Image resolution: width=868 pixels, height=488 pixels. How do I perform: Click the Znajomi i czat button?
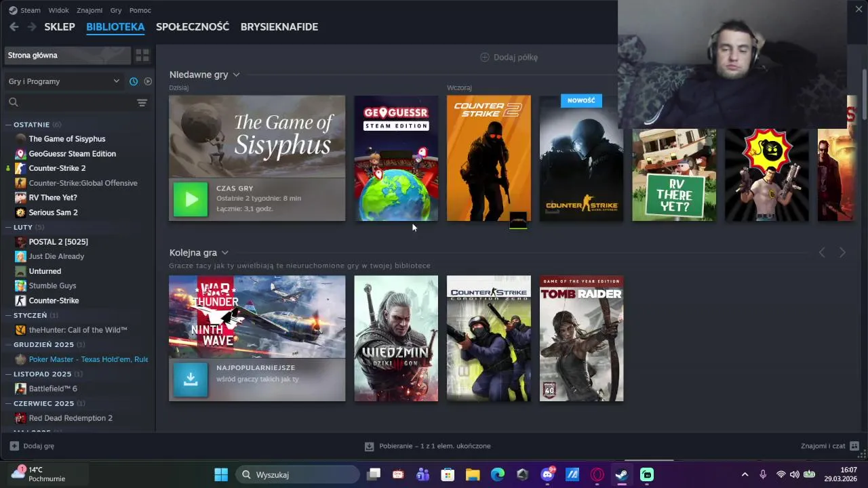pos(830,446)
